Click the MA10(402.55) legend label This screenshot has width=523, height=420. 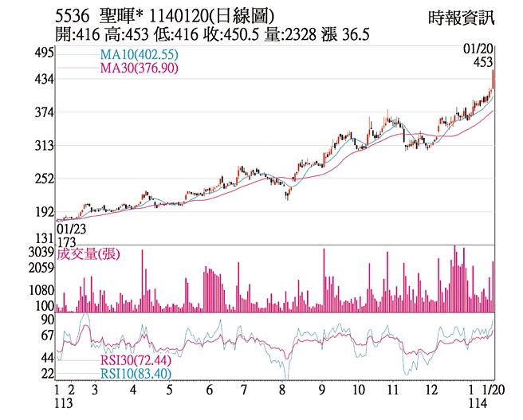[140, 55]
